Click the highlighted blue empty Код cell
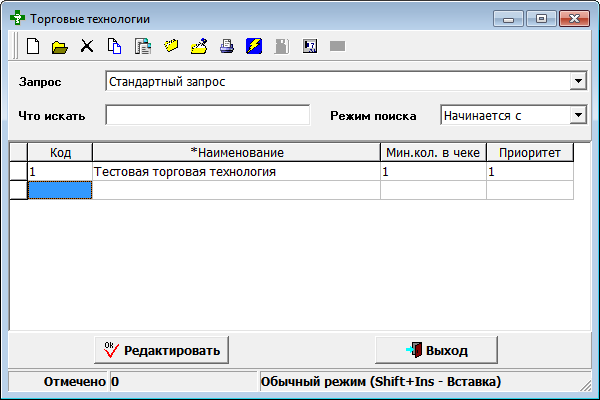Viewport: 600px width, 400px height. point(60,190)
